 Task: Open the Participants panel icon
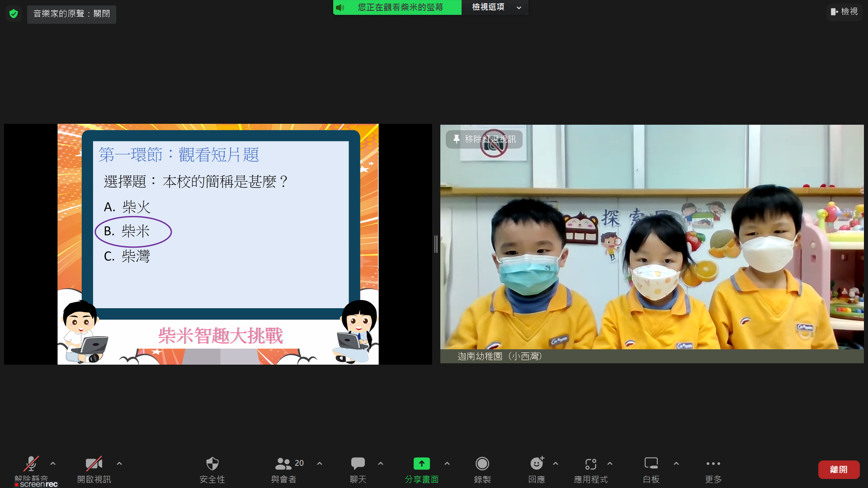coord(284,464)
